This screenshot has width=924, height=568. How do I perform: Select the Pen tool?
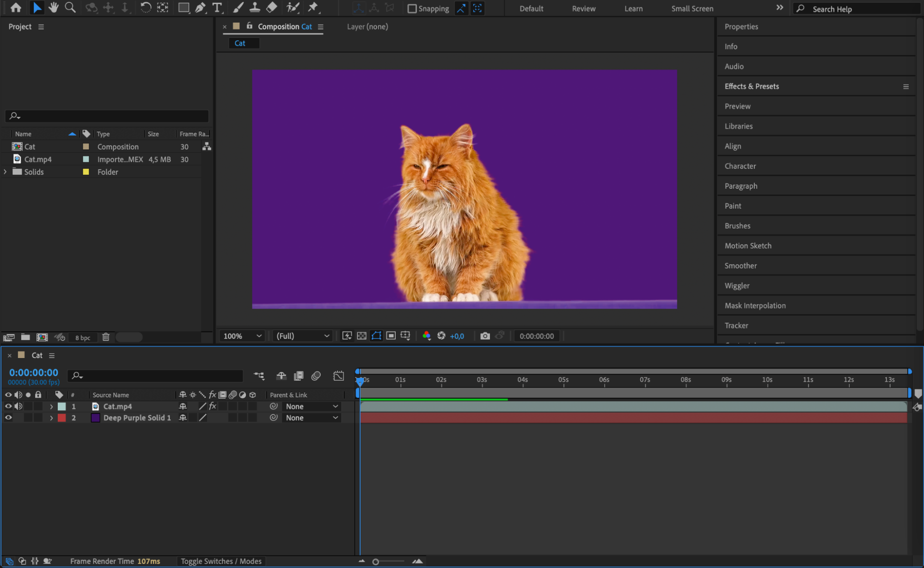coord(200,7)
